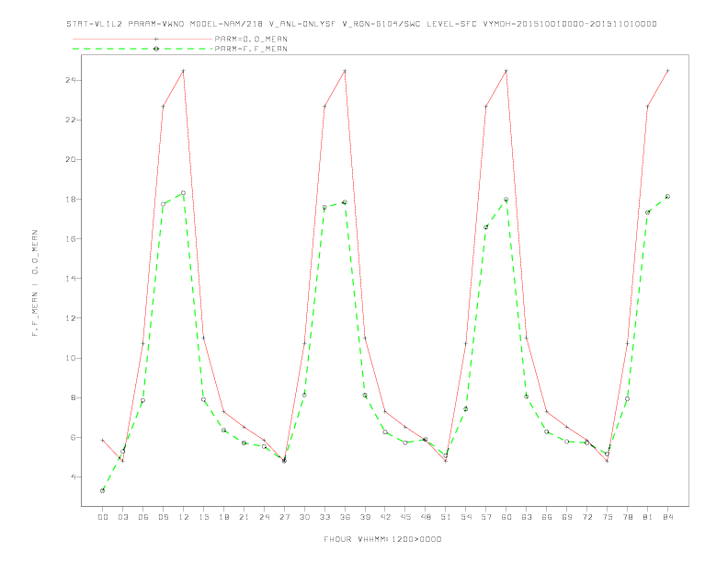The height and width of the screenshot is (563, 728).
Task: Click y-axis tick label 12
Action: pos(71,318)
